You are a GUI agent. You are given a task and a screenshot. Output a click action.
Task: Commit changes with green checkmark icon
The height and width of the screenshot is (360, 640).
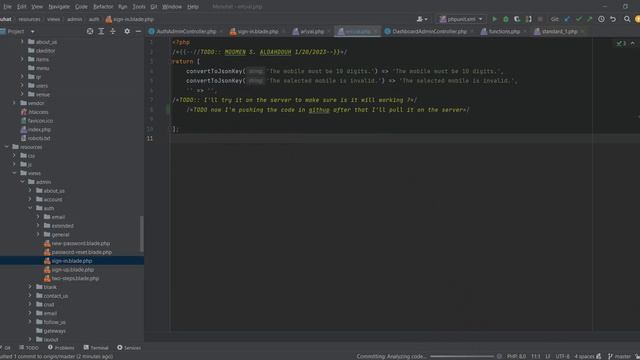tap(578, 19)
